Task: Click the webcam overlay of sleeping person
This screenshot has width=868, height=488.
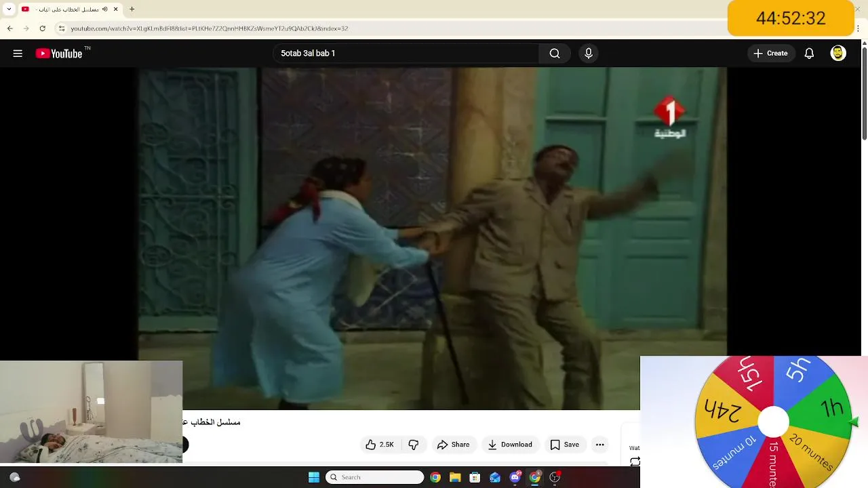Action: click(x=91, y=412)
